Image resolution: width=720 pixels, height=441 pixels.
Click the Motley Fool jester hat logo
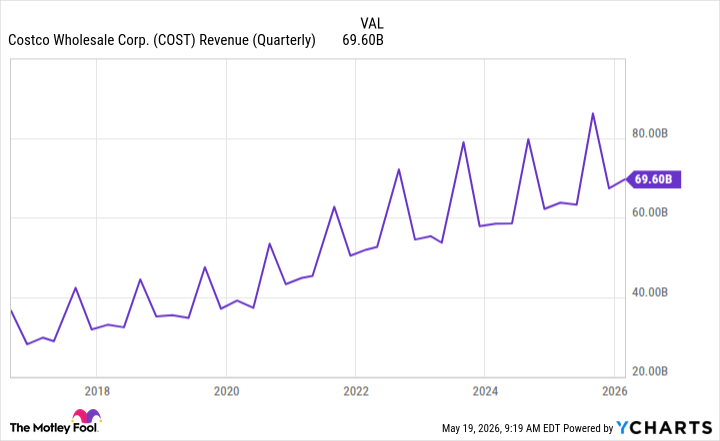tap(86, 416)
